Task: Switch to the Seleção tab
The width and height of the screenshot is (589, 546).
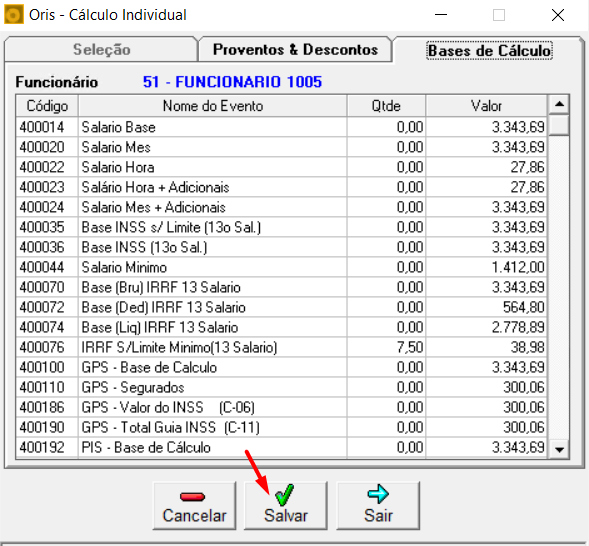Action: pos(101,50)
